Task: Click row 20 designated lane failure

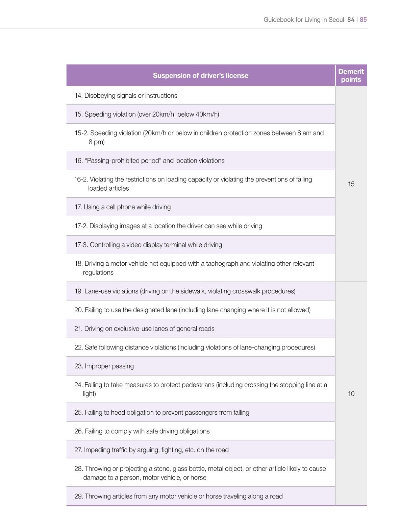Action: (201, 310)
